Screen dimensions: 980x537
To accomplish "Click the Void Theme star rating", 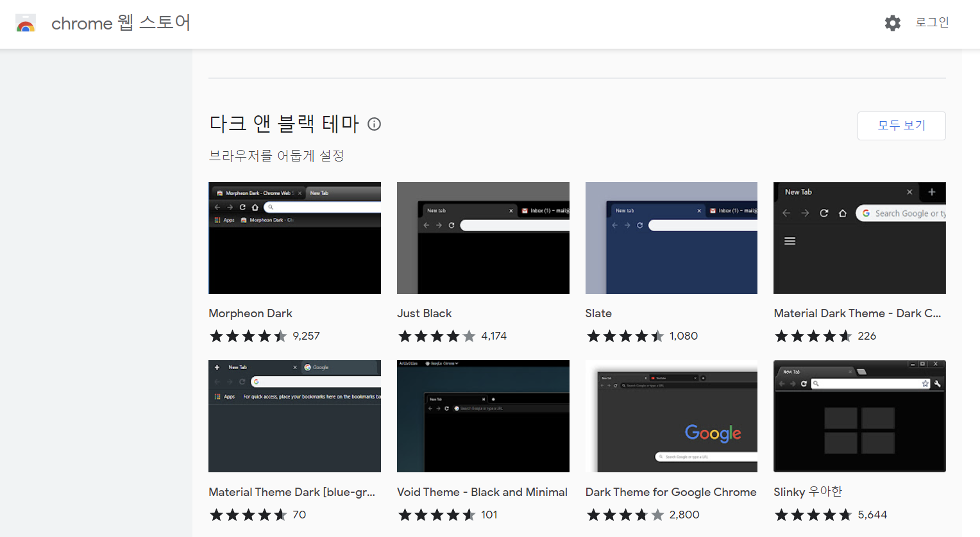I will pyautogui.click(x=437, y=515).
